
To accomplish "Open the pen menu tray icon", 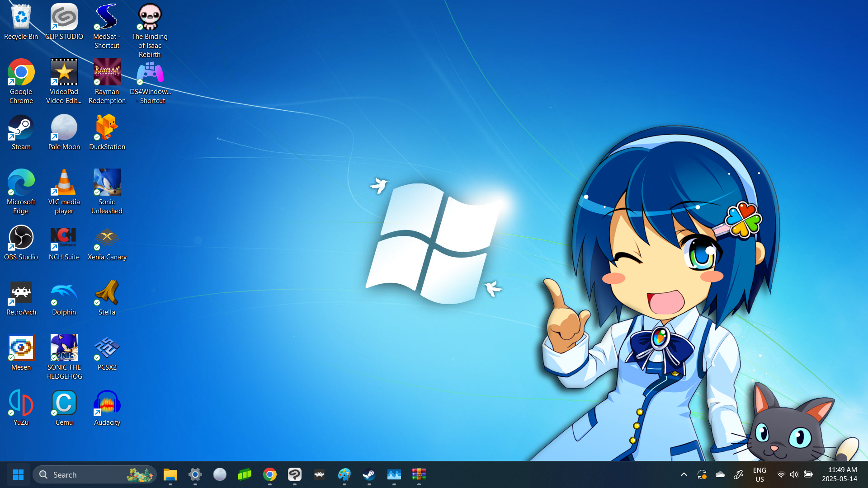I will [738, 474].
